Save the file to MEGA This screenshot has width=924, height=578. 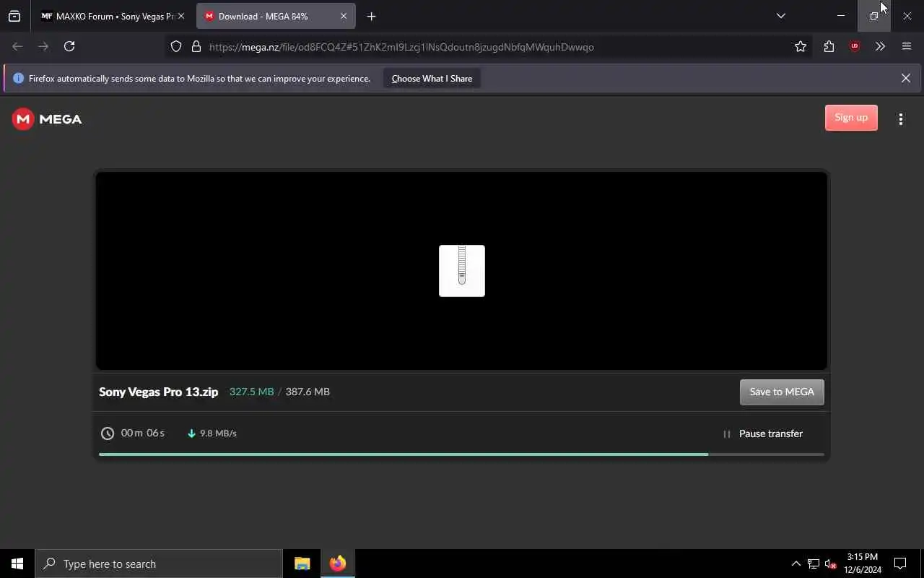[782, 392]
